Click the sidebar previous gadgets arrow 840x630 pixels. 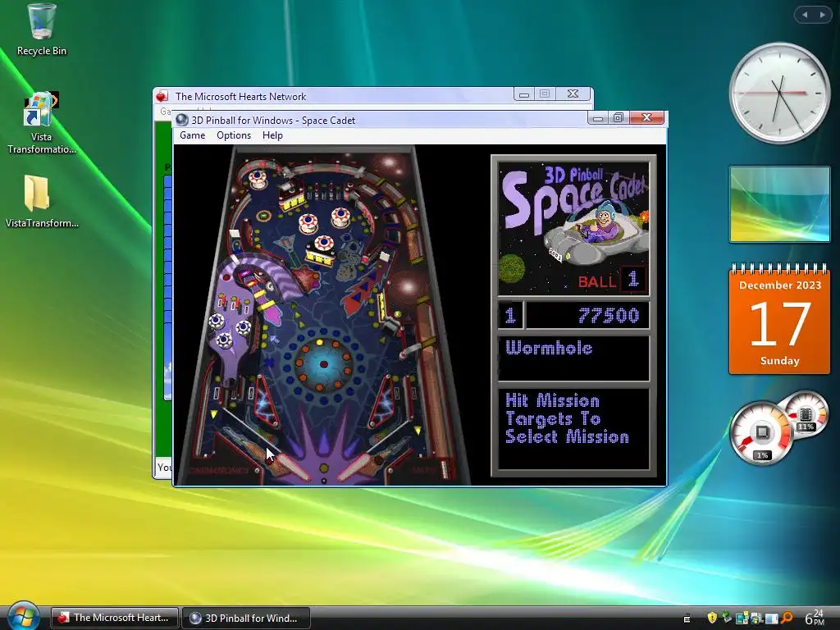tap(805, 15)
